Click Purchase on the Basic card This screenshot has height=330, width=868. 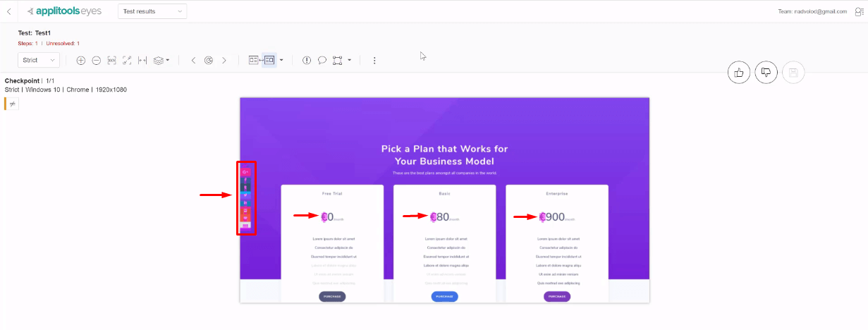coord(444,296)
